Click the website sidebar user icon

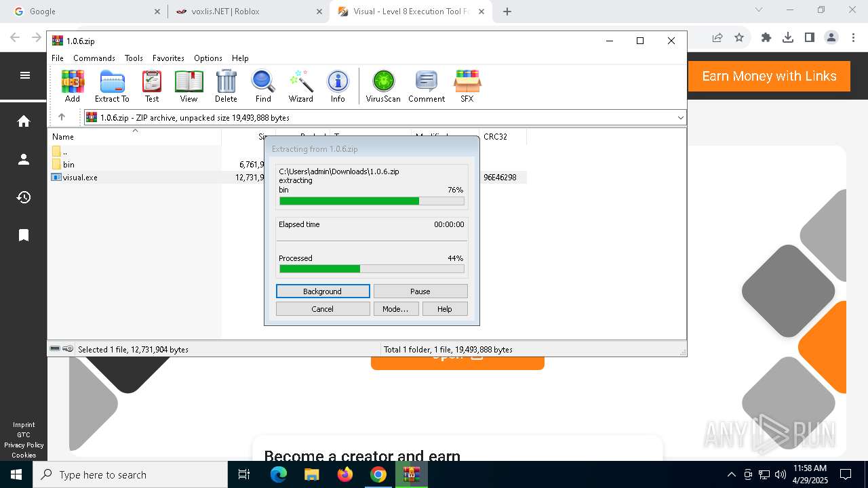(x=24, y=159)
